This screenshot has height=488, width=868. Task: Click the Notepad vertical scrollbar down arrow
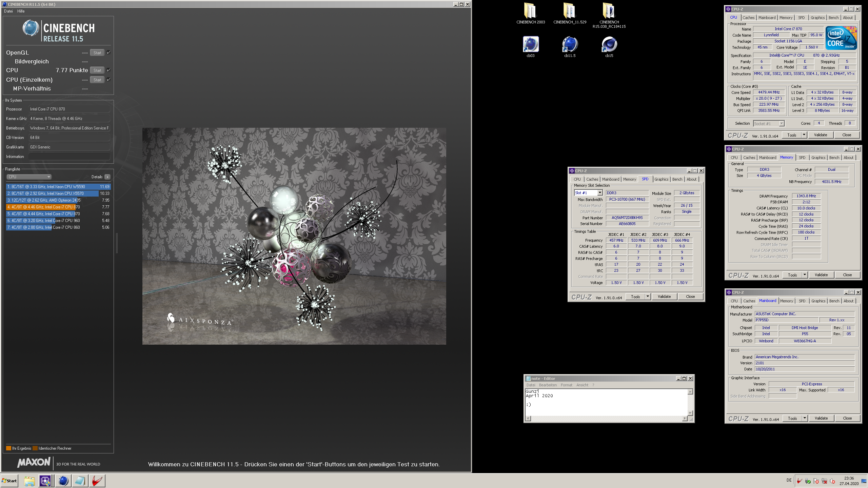click(690, 413)
